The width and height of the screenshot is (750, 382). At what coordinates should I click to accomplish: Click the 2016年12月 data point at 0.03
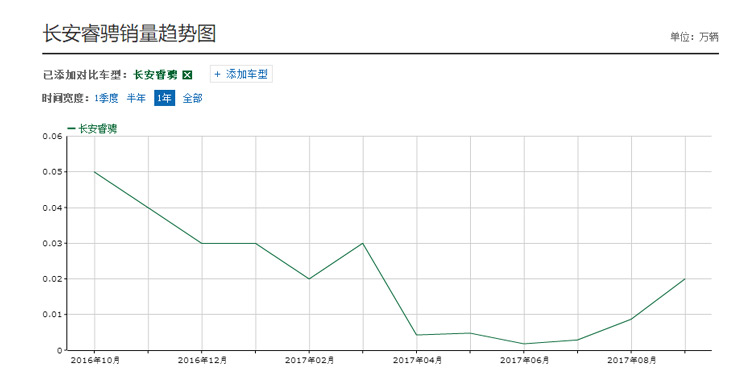[x=202, y=243]
